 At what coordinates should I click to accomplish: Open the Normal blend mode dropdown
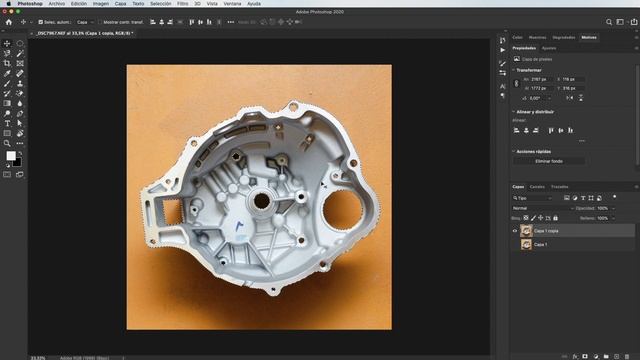tap(542, 208)
